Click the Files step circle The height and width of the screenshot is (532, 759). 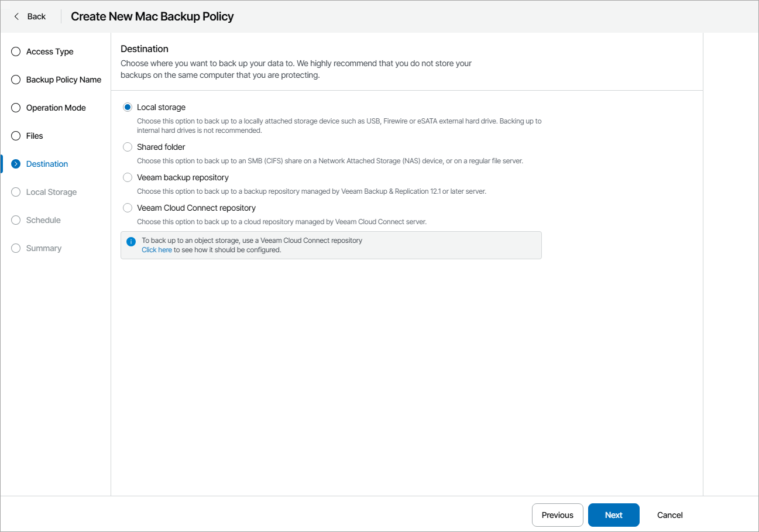pyautogui.click(x=15, y=136)
